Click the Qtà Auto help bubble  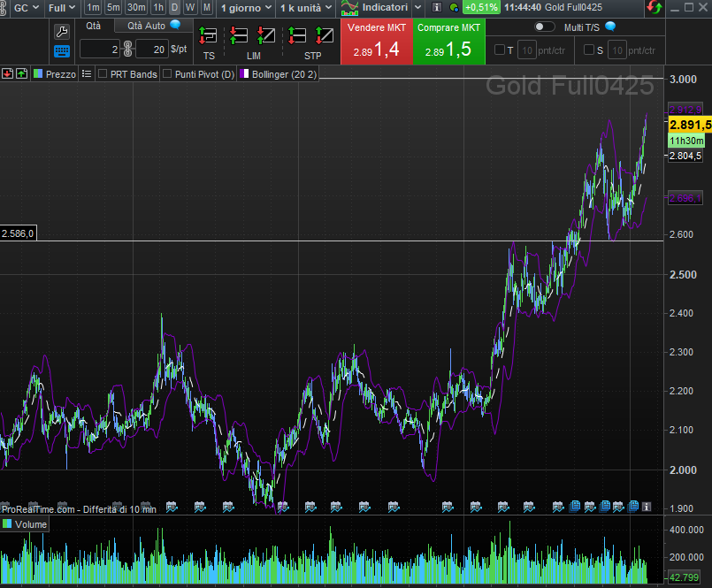pyautogui.click(x=175, y=26)
